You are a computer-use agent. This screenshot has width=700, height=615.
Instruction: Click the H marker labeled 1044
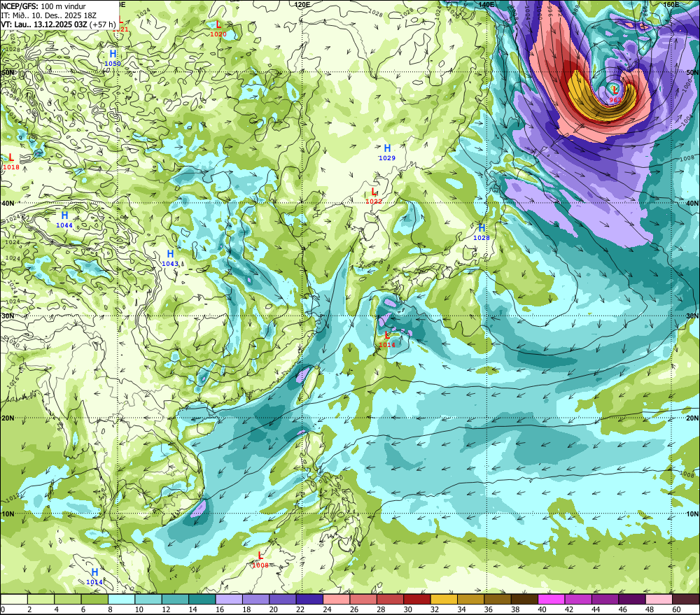point(64,216)
